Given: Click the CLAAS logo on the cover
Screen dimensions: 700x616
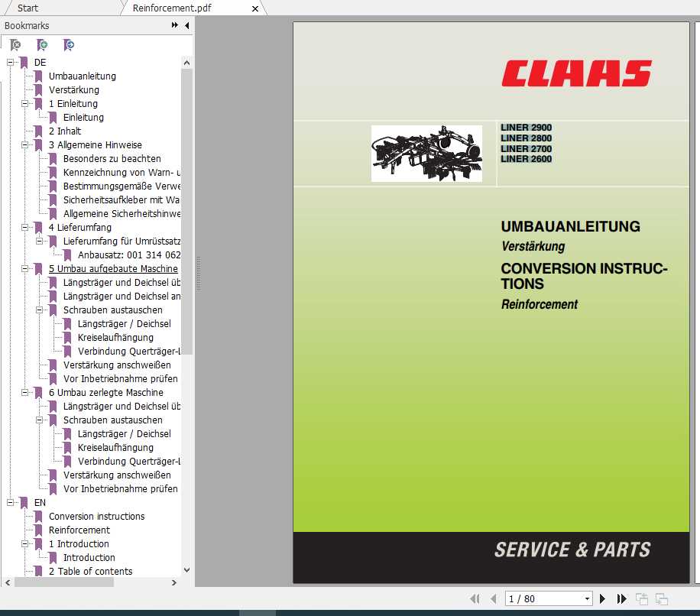Looking at the screenshot, I should [x=576, y=73].
